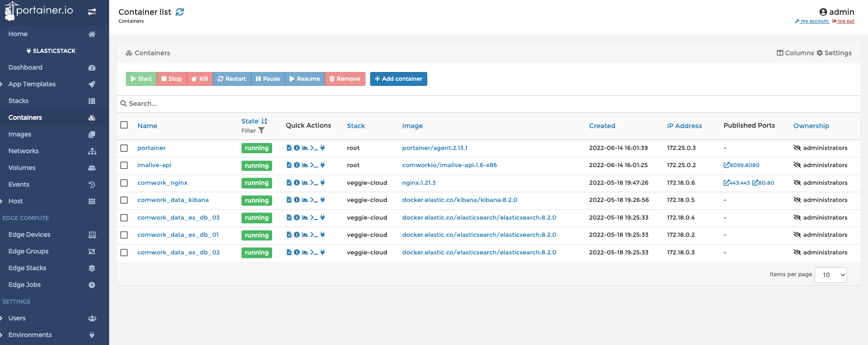
Task: Toggle the select-all containers checkbox
Action: (124, 125)
